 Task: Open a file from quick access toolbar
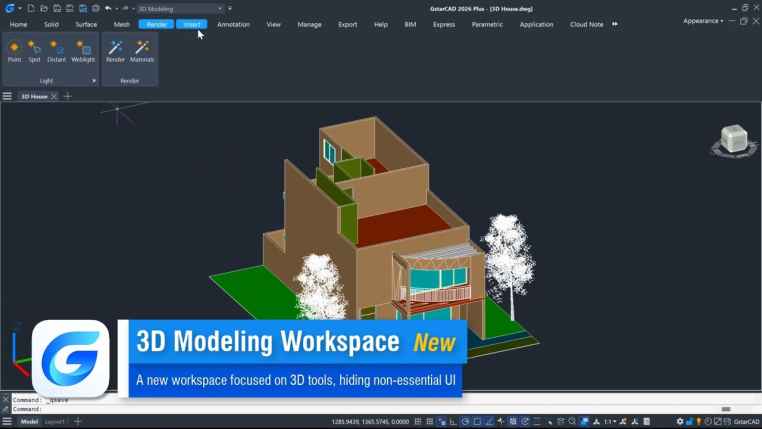pyautogui.click(x=44, y=8)
